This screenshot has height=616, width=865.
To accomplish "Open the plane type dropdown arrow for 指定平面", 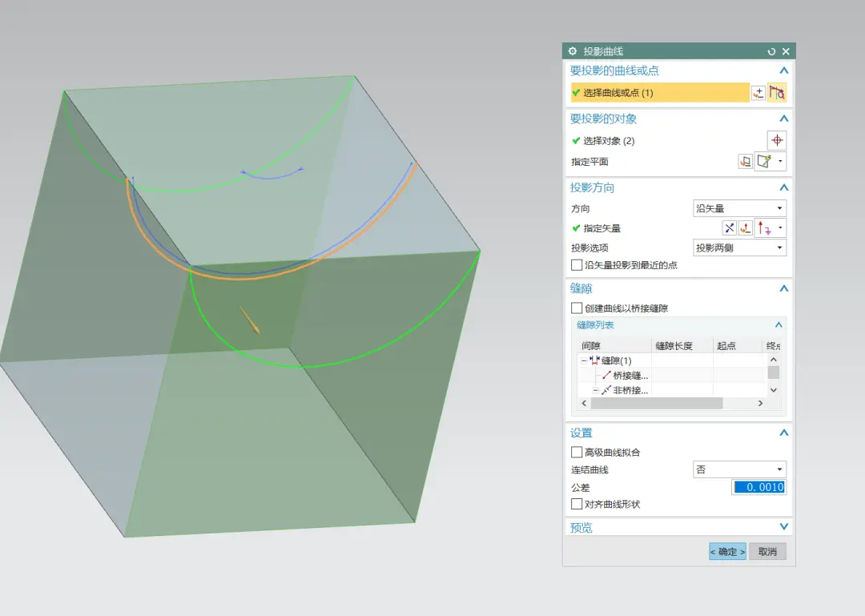I will (x=780, y=162).
